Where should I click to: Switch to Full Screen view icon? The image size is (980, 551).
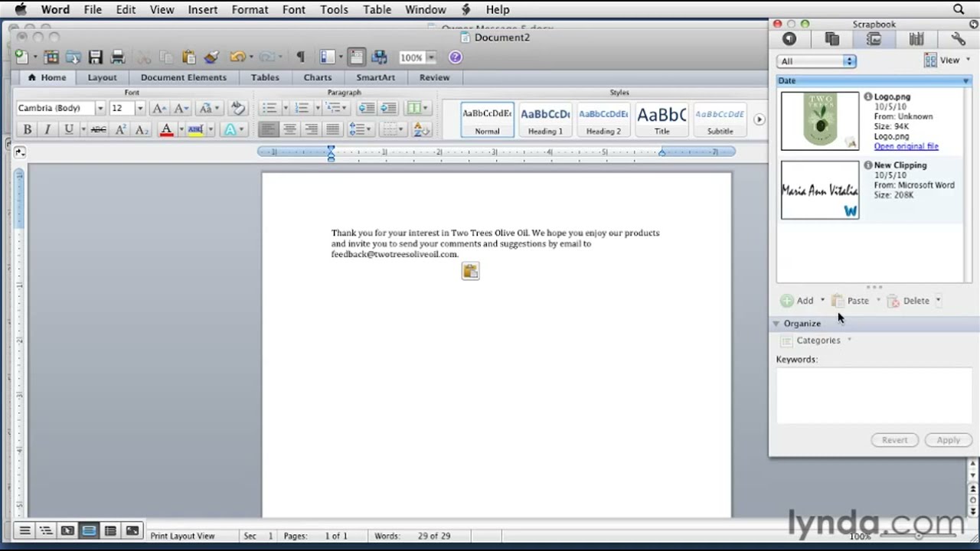[x=132, y=530]
